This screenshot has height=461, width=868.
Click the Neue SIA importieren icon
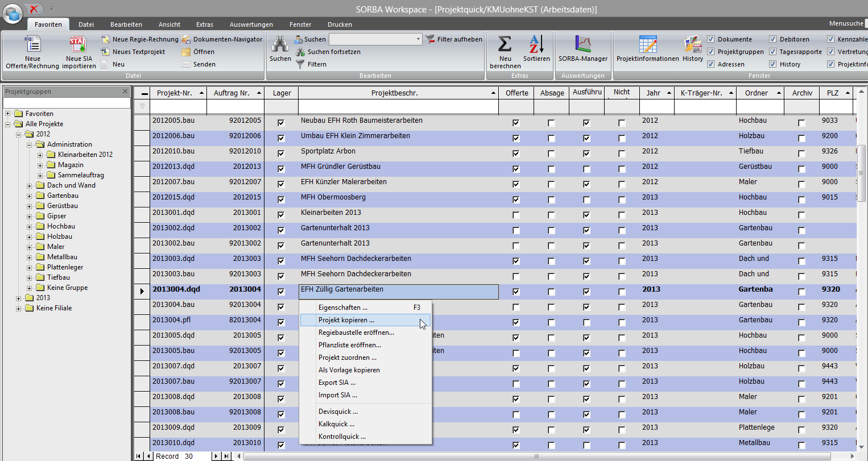[x=78, y=44]
